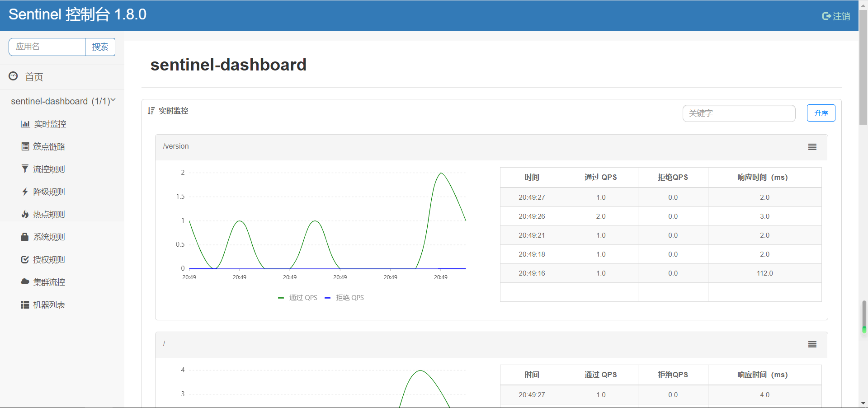Open 机器列表 menu item
The width and height of the screenshot is (868, 408).
click(x=49, y=305)
